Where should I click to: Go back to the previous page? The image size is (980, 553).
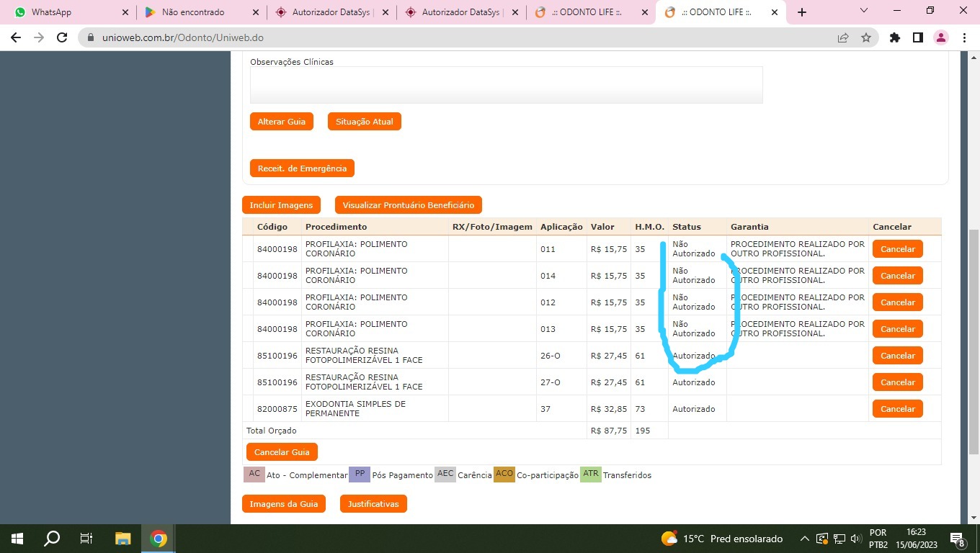16,37
